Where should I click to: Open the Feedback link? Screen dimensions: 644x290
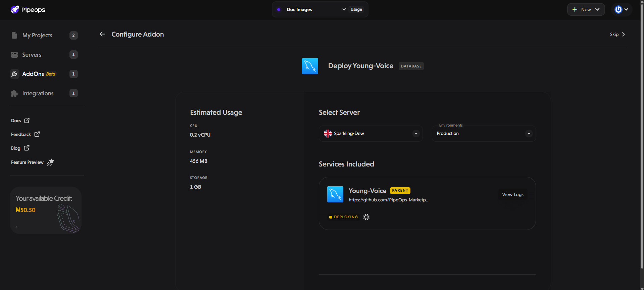(x=21, y=134)
